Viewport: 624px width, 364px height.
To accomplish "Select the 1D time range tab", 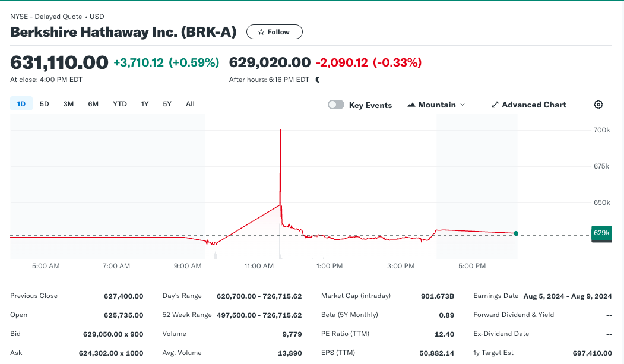I will click(x=21, y=104).
